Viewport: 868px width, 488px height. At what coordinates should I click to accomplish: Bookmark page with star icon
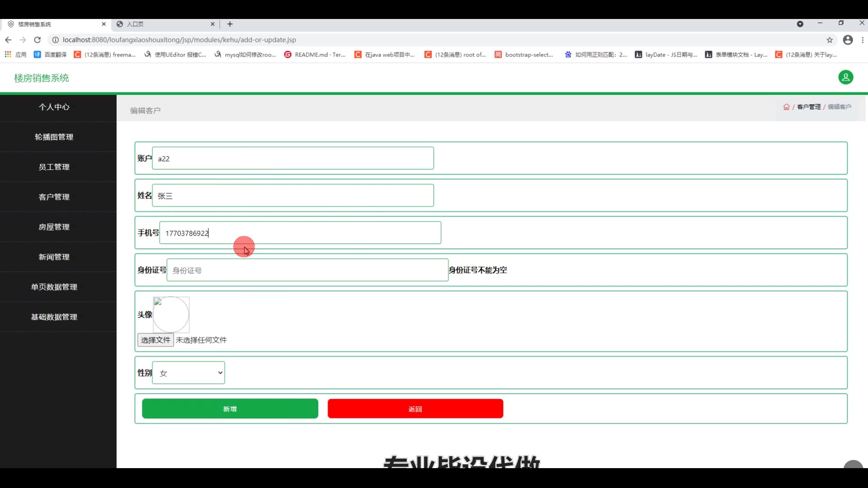pyautogui.click(x=830, y=40)
